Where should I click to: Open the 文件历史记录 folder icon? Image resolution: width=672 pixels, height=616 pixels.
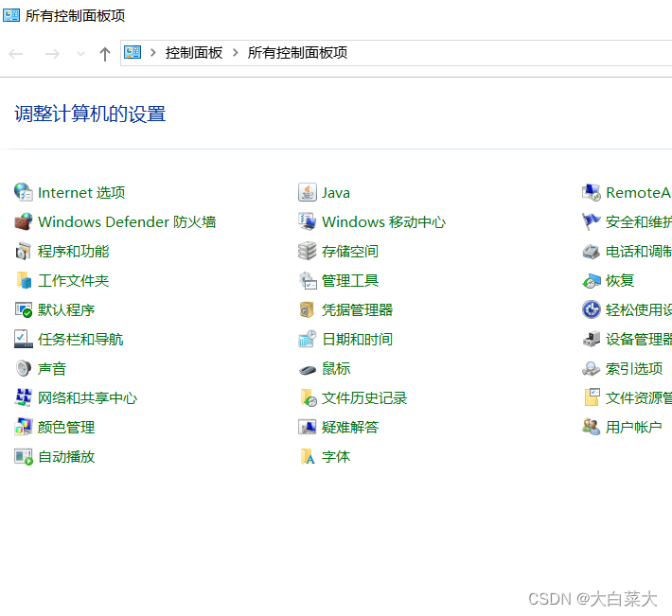point(308,398)
